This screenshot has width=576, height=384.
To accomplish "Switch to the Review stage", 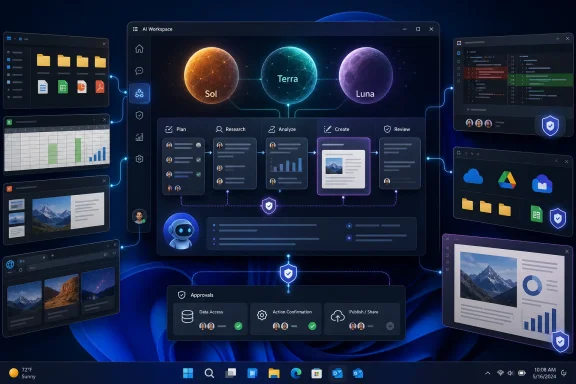I will click(x=397, y=129).
